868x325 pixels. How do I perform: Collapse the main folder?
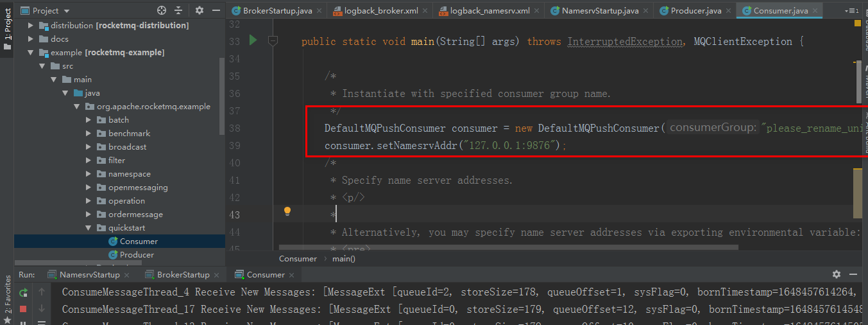(54, 79)
